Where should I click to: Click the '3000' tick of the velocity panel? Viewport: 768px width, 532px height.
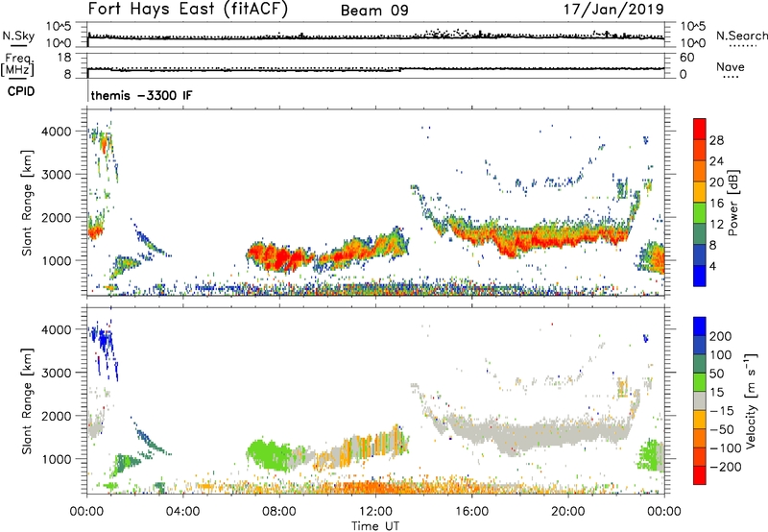[x=57, y=373]
